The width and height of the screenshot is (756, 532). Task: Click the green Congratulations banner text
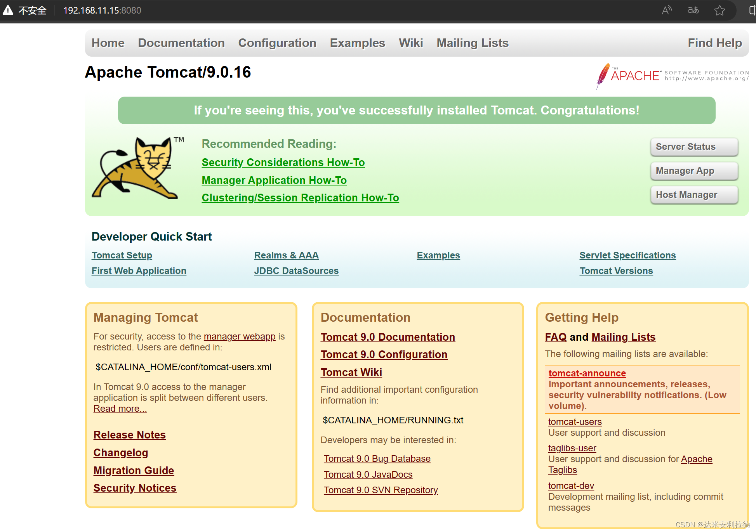point(417,111)
